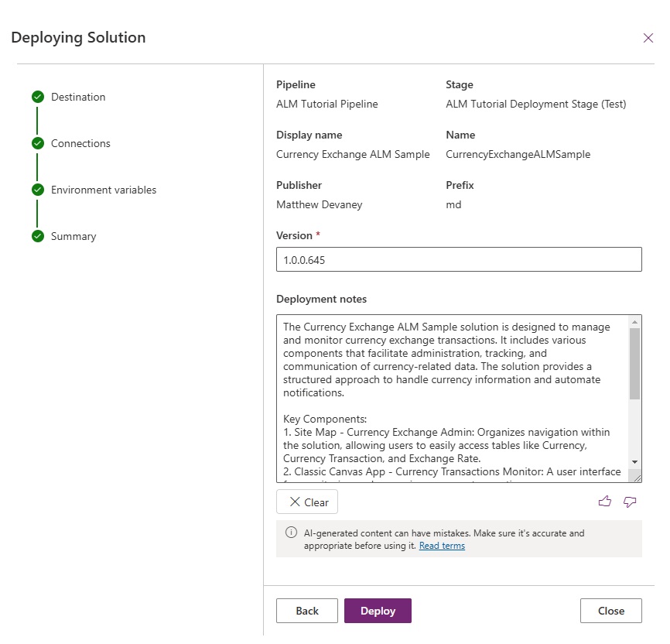Click the 'Publisher' label heading

[x=299, y=185]
